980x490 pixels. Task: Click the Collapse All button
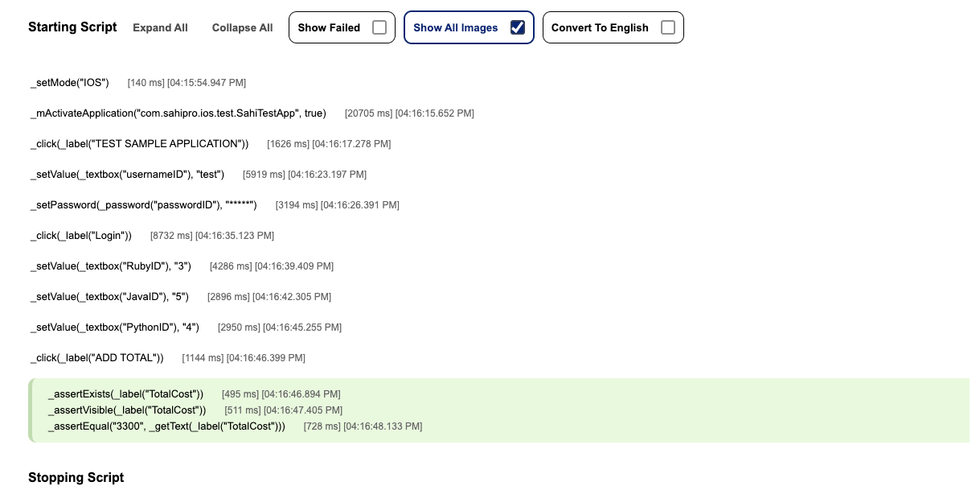[242, 27]
